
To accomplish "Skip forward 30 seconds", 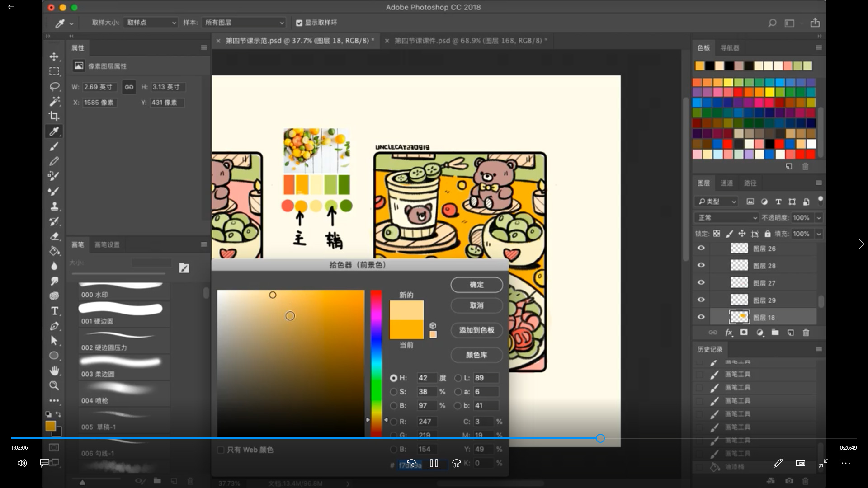I will click(457, 463).
